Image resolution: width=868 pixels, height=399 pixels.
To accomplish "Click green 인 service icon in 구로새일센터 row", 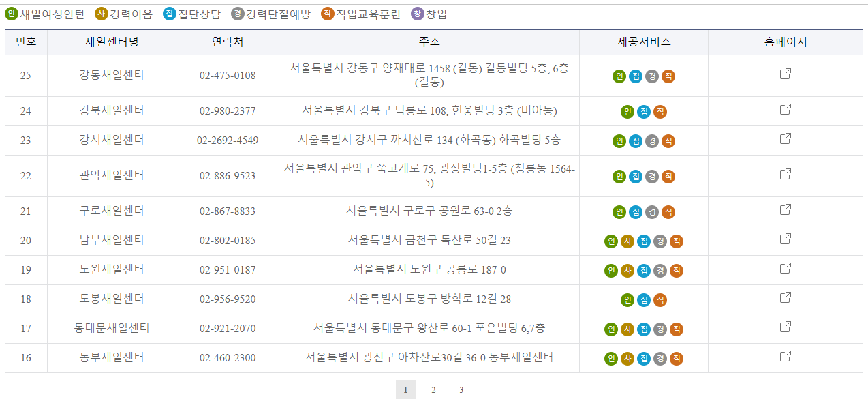I will point(619,212).
